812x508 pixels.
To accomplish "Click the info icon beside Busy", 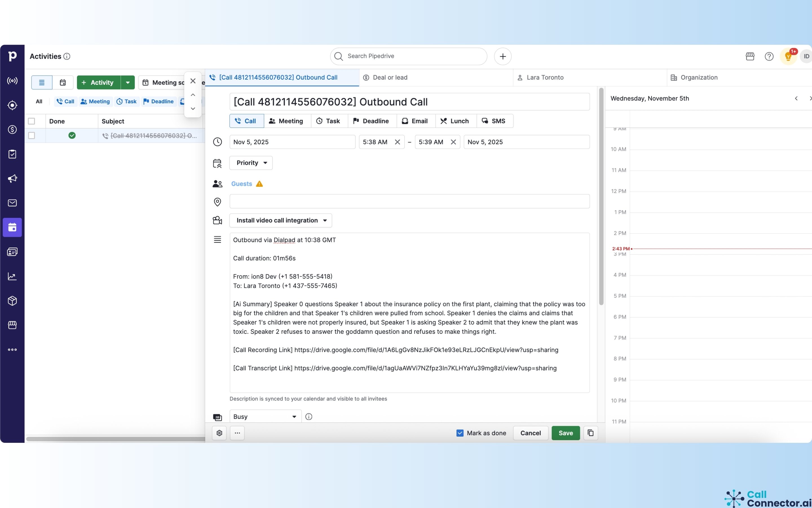I will tap(309, 417).
